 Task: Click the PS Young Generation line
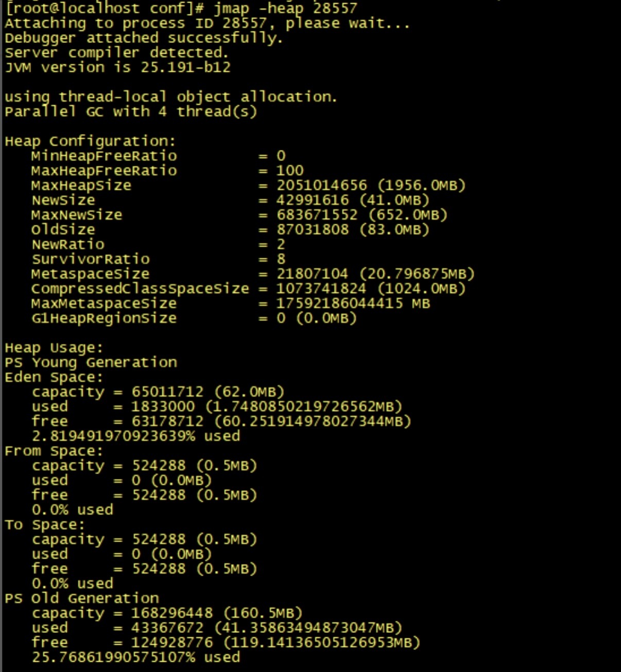[91, 363]
